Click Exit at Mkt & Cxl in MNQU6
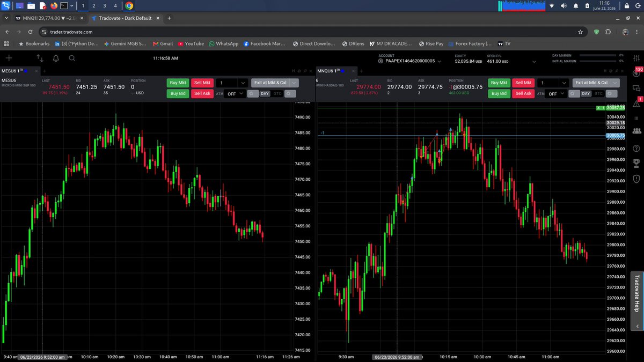The image size is (644, 362). 591,83
